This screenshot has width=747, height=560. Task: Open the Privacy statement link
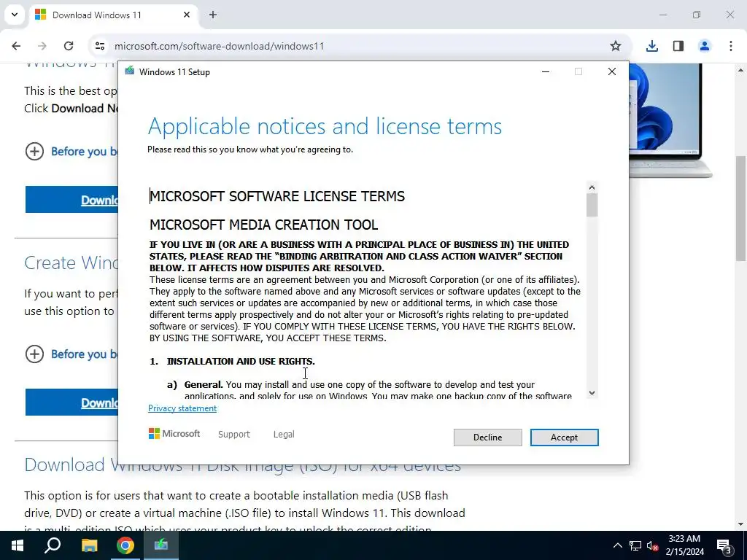pos(182,408)
